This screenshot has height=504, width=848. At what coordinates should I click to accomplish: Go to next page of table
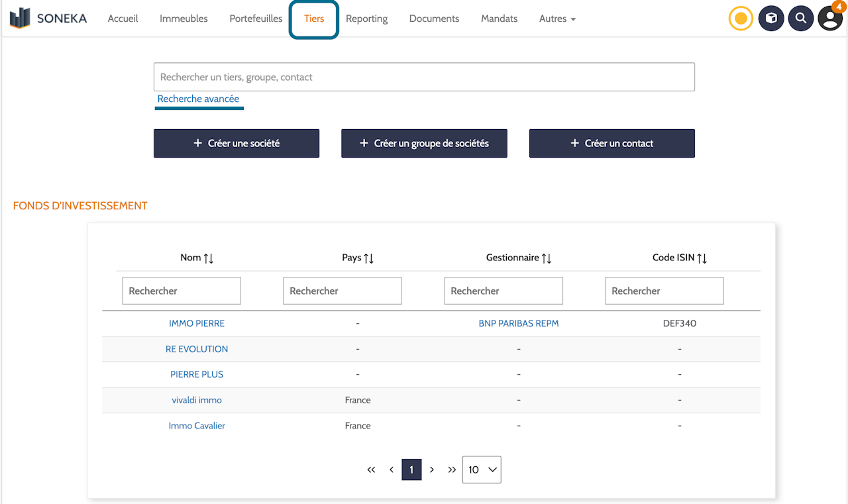(x=432, y=470)
